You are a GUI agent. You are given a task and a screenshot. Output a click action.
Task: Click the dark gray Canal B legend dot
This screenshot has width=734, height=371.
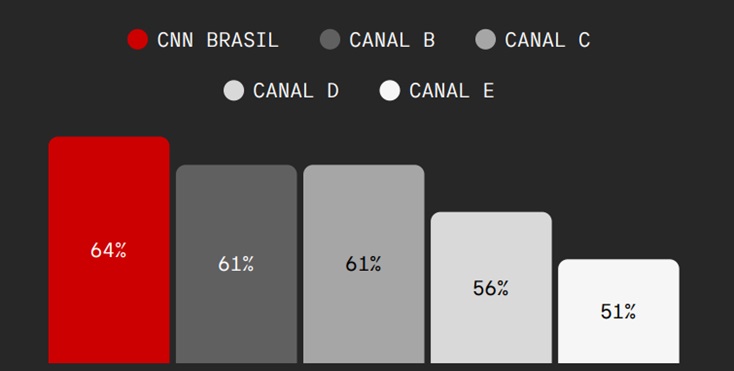click(x=330, y=39)
